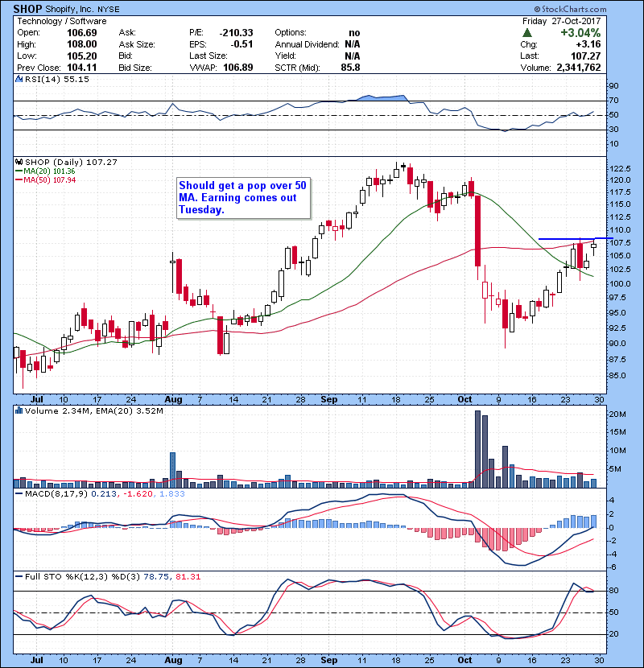The height and width of the screenshot is (668, 644).
Task: Click the P/E value -210.33
Action: [236, 33]
